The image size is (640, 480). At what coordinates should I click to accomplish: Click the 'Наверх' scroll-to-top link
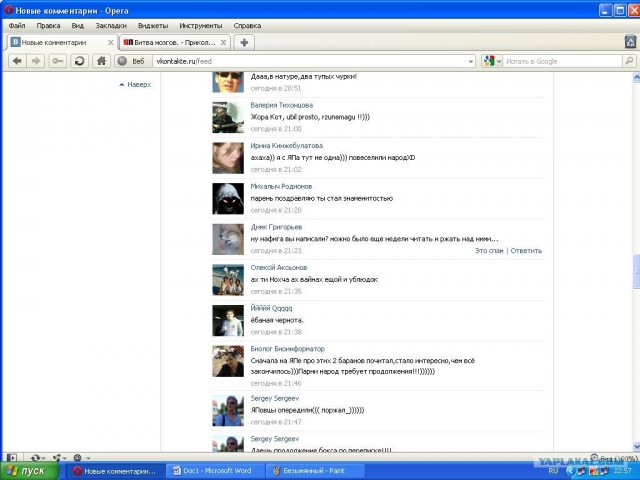(138, 85)
